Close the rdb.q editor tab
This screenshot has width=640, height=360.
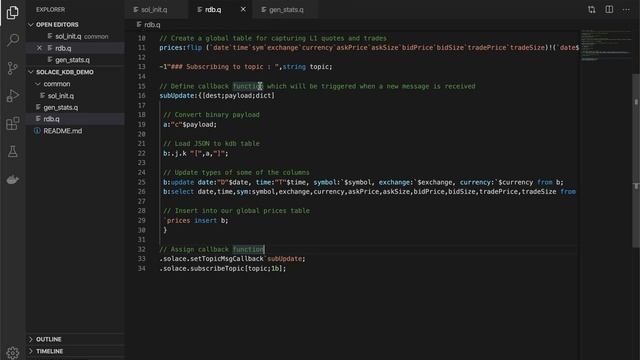[243, 9]
